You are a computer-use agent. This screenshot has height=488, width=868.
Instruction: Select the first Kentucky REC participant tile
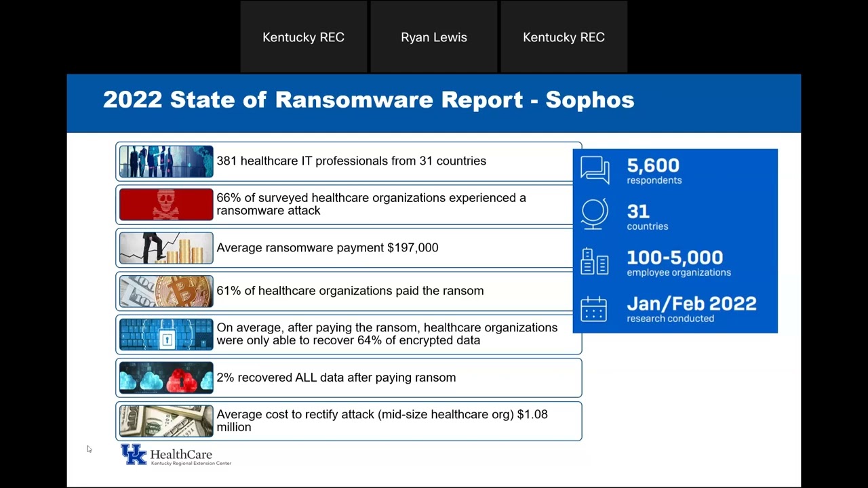(x=304, y=37)
